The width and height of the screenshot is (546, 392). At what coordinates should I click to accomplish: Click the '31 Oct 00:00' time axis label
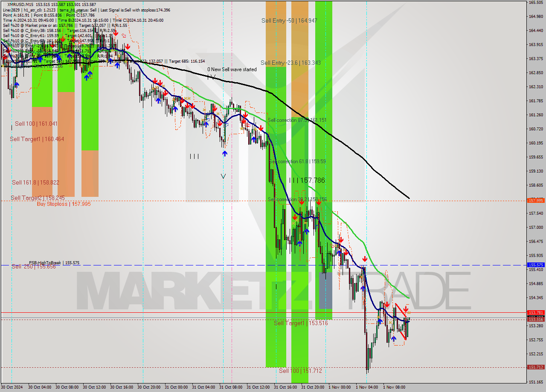176,387
